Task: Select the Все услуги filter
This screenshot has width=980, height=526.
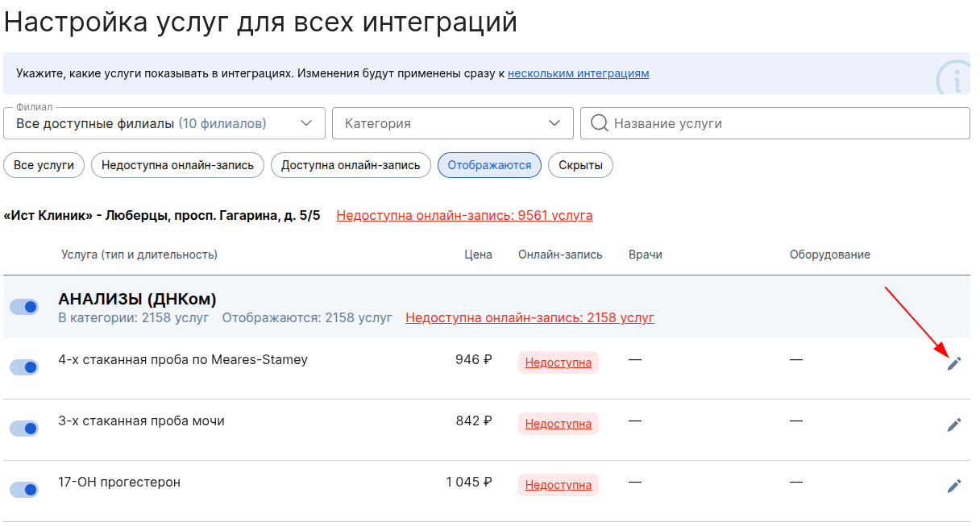Action: click(x=44, y=165)
